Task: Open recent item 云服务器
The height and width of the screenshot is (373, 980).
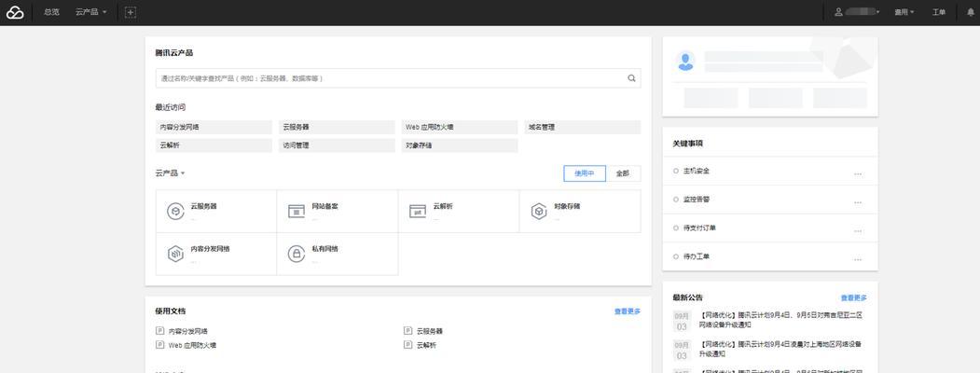Action: point(337,127)
